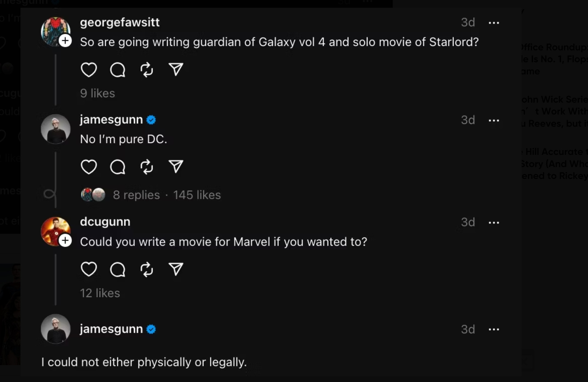View the 8 replies thread
588x382 pixels.
click(x=136, y=195)
